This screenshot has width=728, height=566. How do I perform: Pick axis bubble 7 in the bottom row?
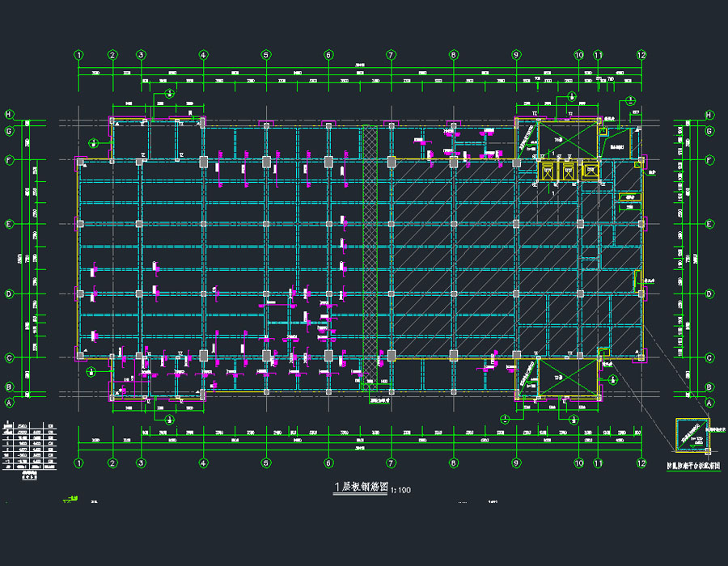coord(391,463)
